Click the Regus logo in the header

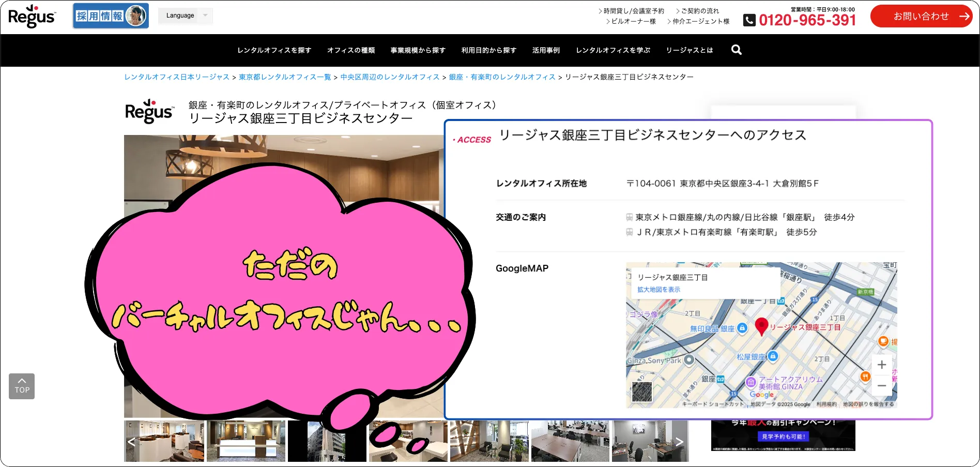32,16
